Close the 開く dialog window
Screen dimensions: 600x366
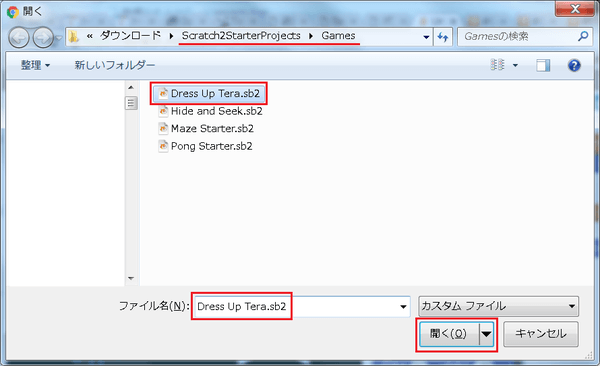coord(575,8)
